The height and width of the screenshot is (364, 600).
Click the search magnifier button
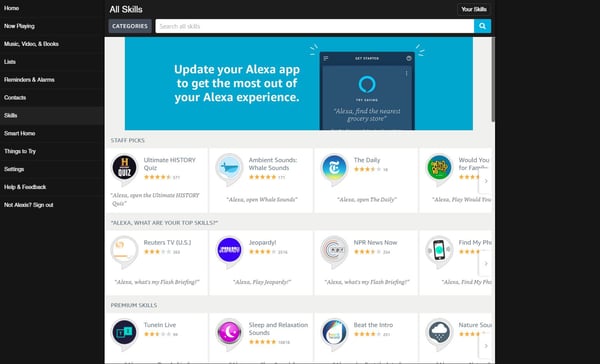pyautogui.click(x=483, y=26)
